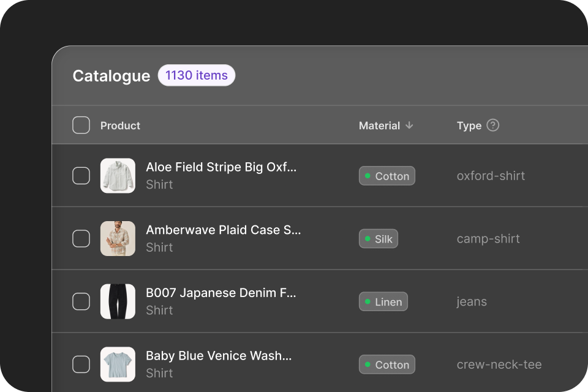
Task: Click the 'jeans' type cell
Action: click(x=472, y=302)
